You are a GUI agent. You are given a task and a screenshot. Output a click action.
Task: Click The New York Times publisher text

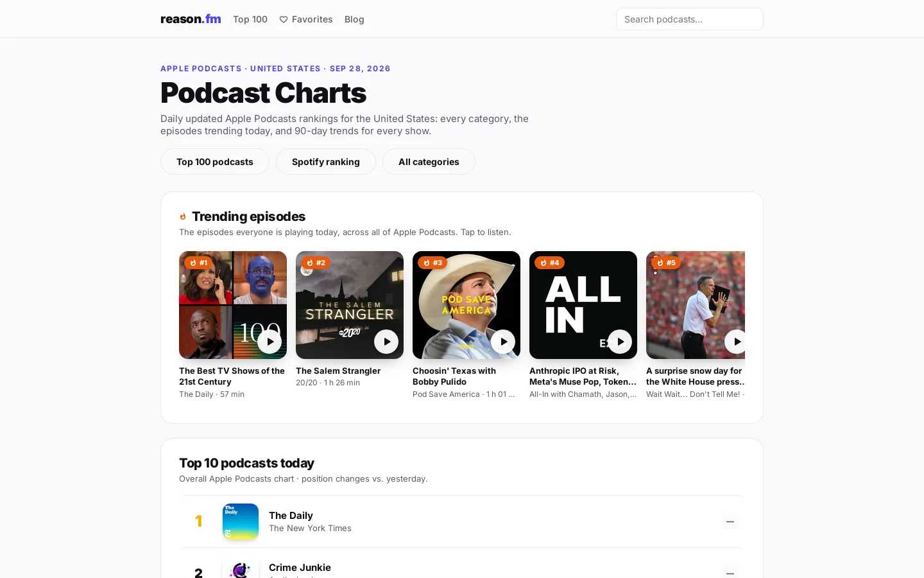pyautogui.click(x=310, y=529)
